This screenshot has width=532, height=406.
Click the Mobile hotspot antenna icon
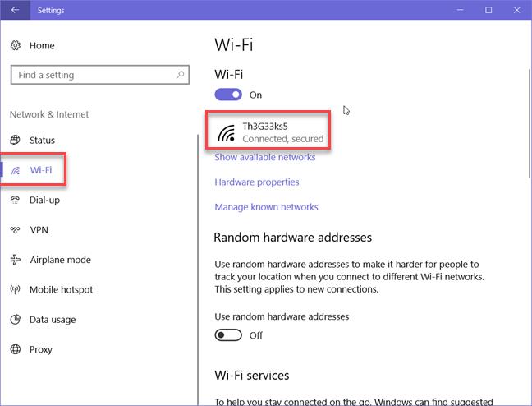pos(15,289)
